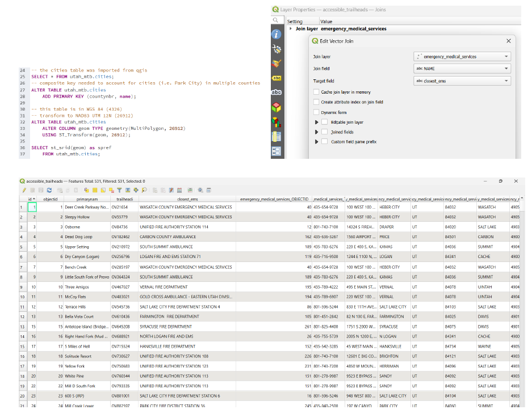
Task: Click cell CARBON COUNTY AMBULANCE
Action: click(x=187, y=237)
